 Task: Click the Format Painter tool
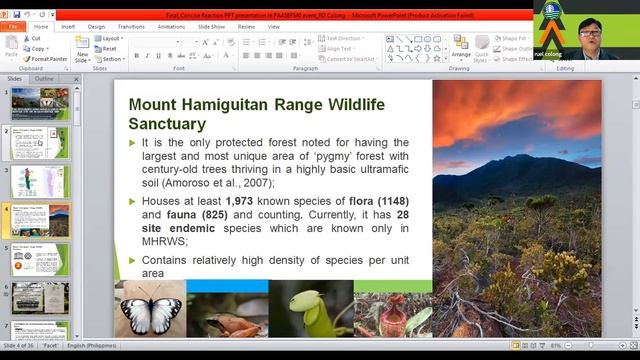click(45, 59)
